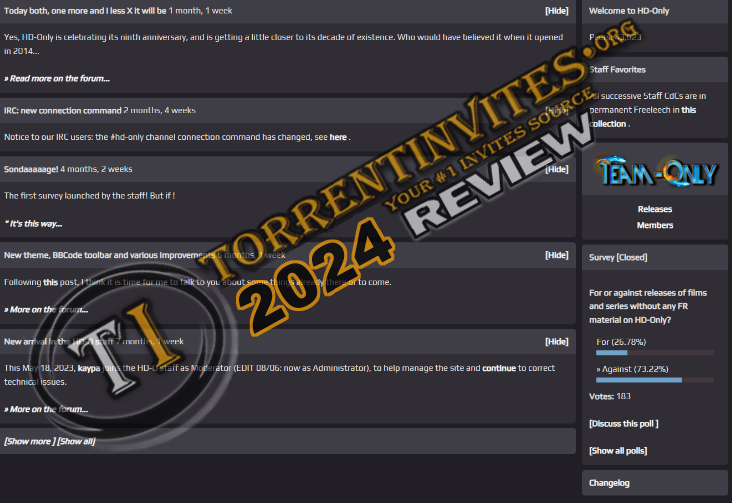The width and height of the screenshot is (732, 503).
Task: Expand the Changelog panel header
Action: pyautogui.click(x=609, y=483)
